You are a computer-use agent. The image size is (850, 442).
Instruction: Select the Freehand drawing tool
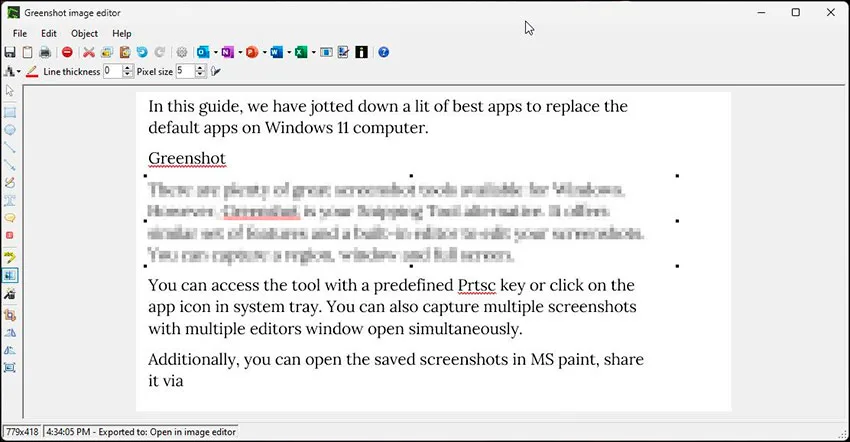[10, 183]
